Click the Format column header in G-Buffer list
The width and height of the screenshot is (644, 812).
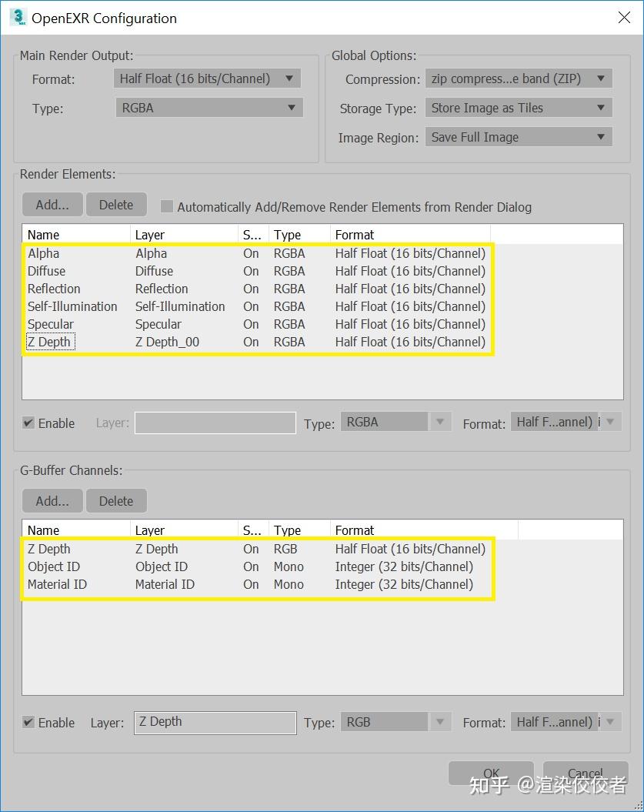point(424,530)
